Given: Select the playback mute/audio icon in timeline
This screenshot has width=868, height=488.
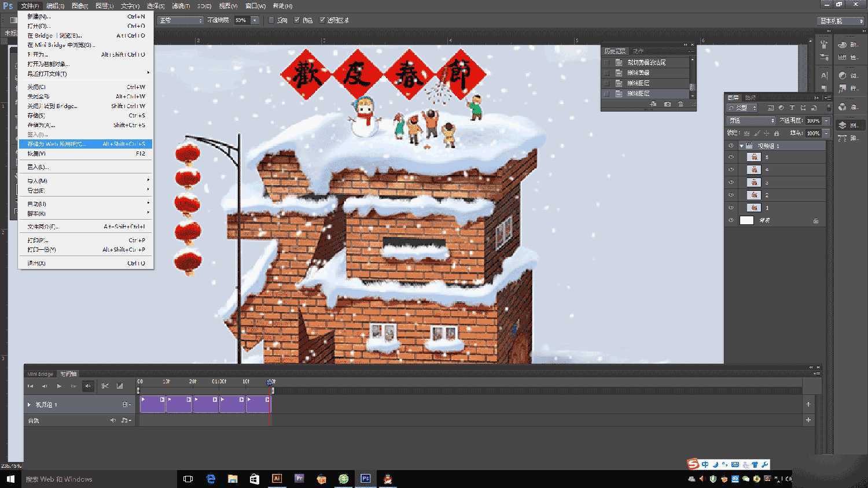Looking at the screenshot, I should [89, 386].
